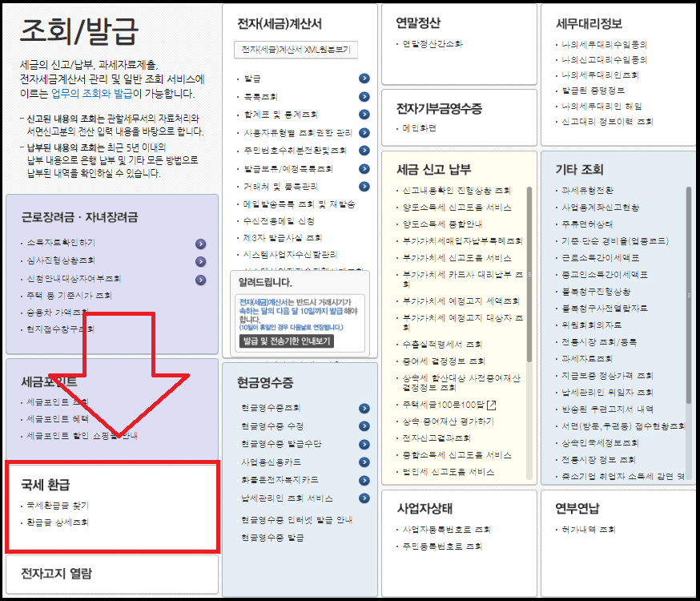Click the arrow icon beside 사업용신용카드
This screenshot has height=601, width=700.
(x=364, y=462)
